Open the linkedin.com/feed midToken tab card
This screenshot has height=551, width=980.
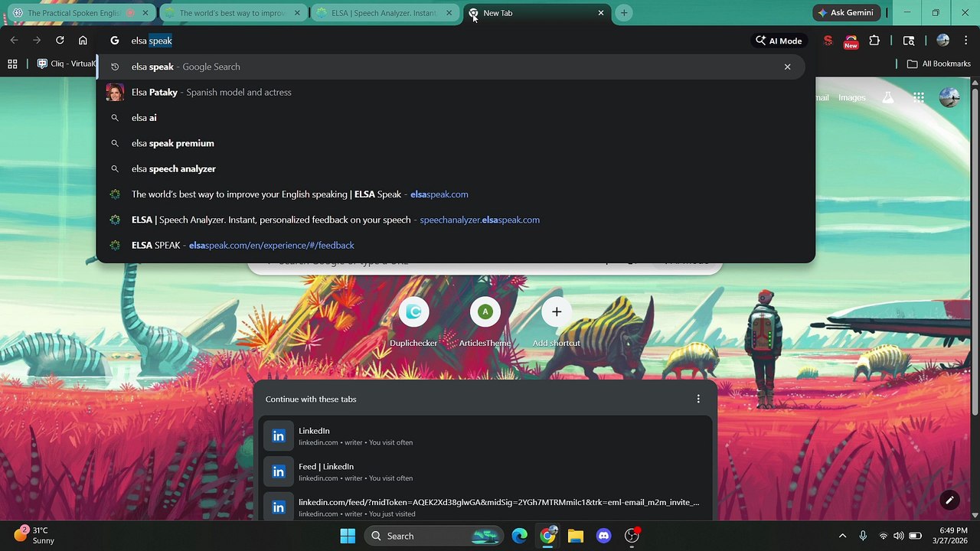pyautogui.click(x=485, y=506)
